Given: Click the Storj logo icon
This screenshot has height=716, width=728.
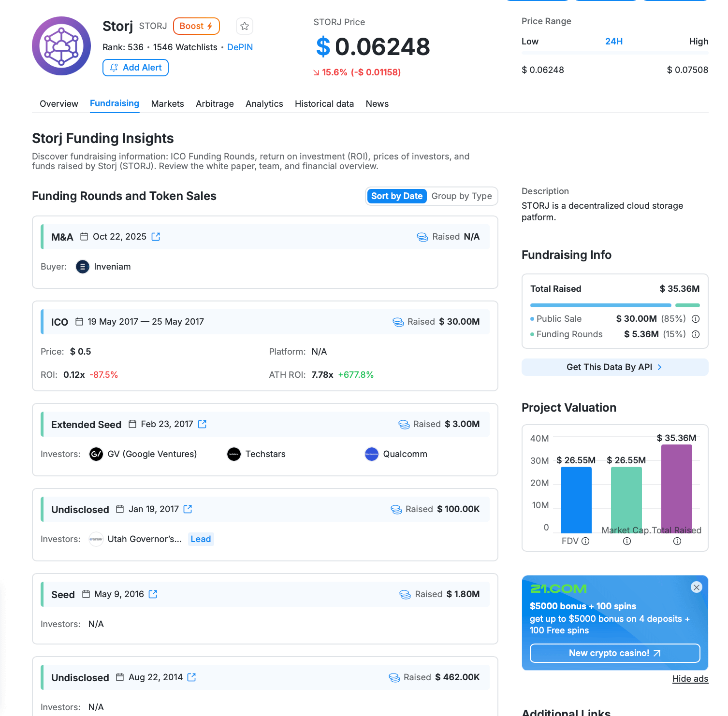Looking at the screenshot, I should [61, 46].
